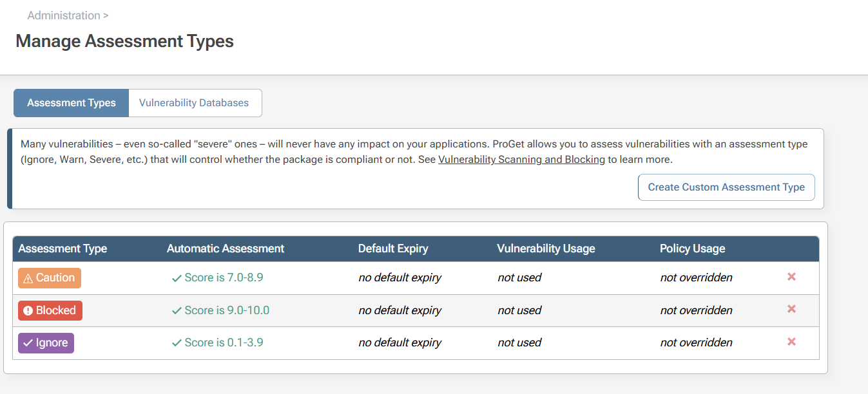The image size is (868, 394).
Task: Switch to the Vulnerability Databases tab
Action: [194, 103]
